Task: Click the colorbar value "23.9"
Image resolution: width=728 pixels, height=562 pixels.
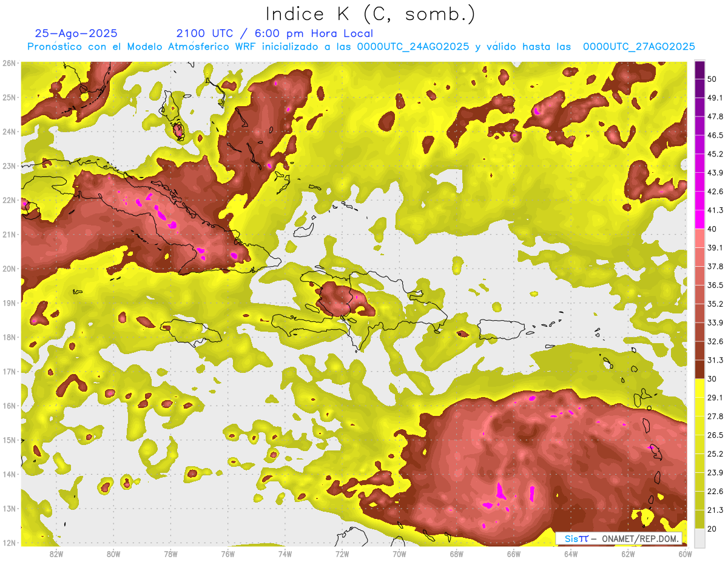Action: 715,473
